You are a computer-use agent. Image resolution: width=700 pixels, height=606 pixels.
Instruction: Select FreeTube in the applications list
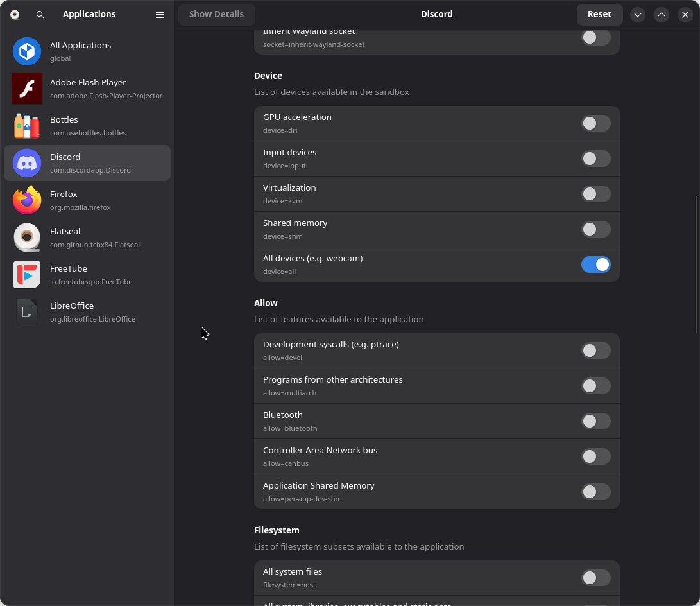pyautogui.click(x=87, y=275)
